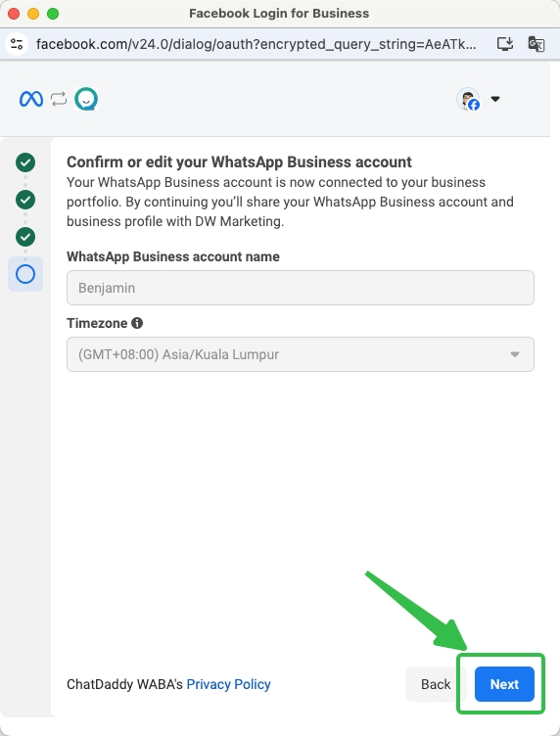Open the Timezone Asia/Kuala Lumpur dropdown
The image size is (560, 736).
click(301, 354)
